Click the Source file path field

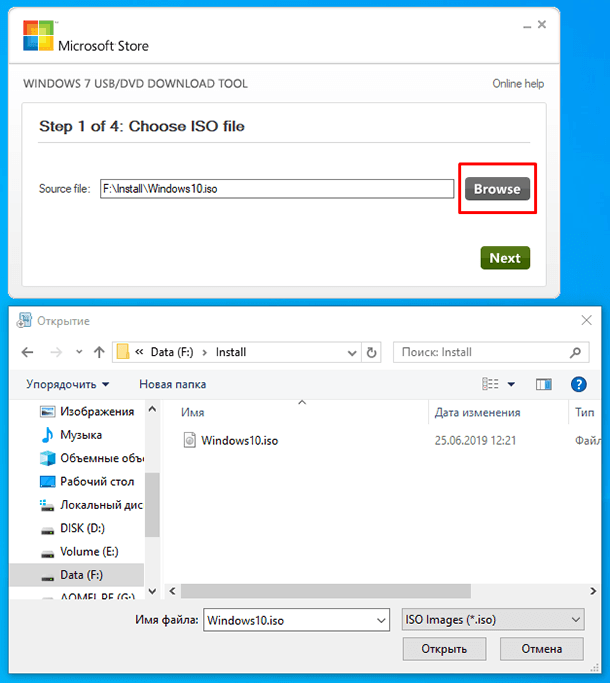click(277, 189)
